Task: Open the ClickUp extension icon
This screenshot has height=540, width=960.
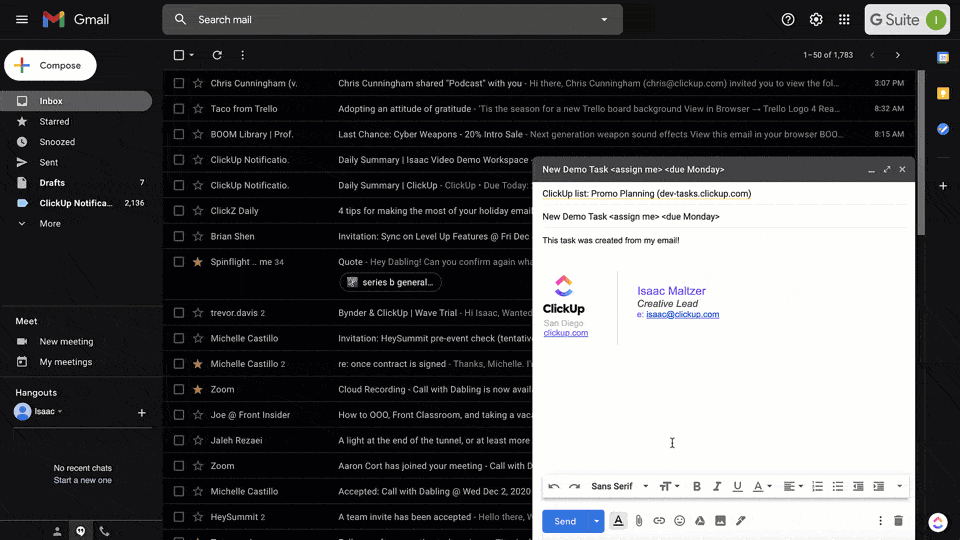Action: pos(937,522)
